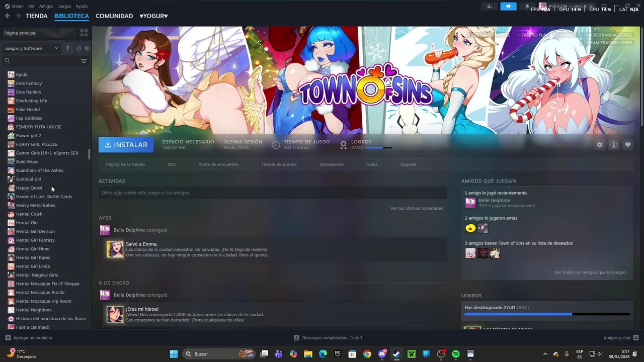
Task: Open advanced filters icon beside search
Action: point(84,61)
